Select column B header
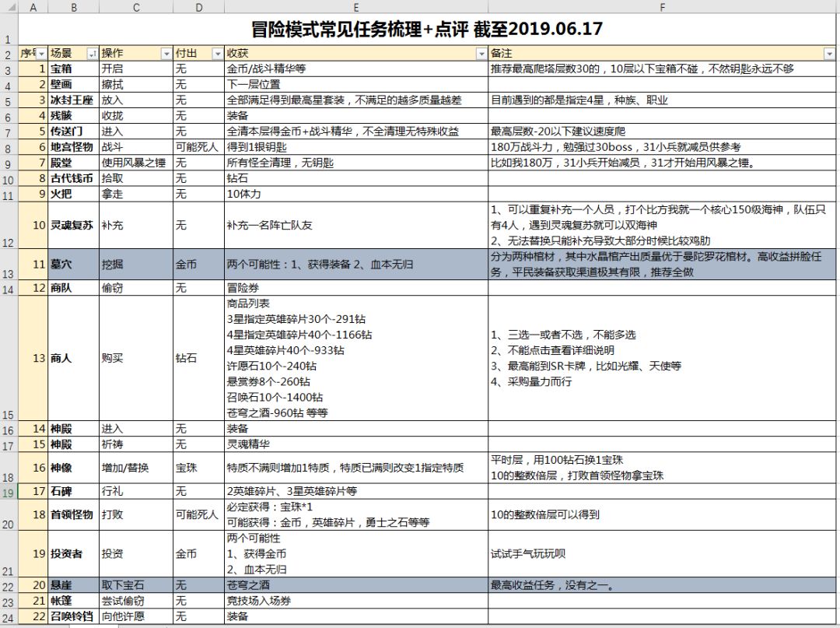Screen dimensions: 840x628 (73, 8)
